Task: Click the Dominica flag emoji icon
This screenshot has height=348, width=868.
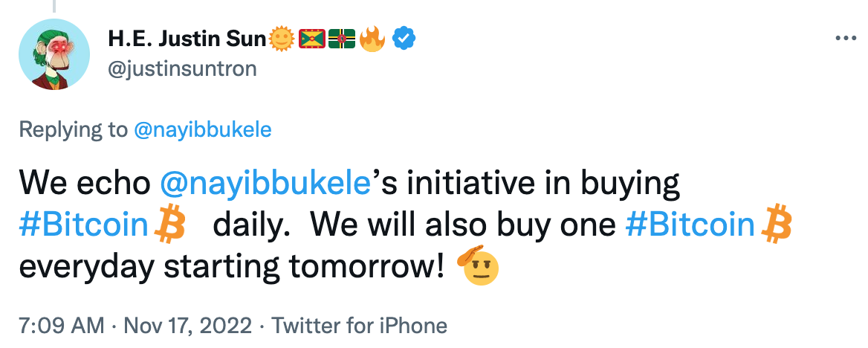Action: tap(342, 39)
